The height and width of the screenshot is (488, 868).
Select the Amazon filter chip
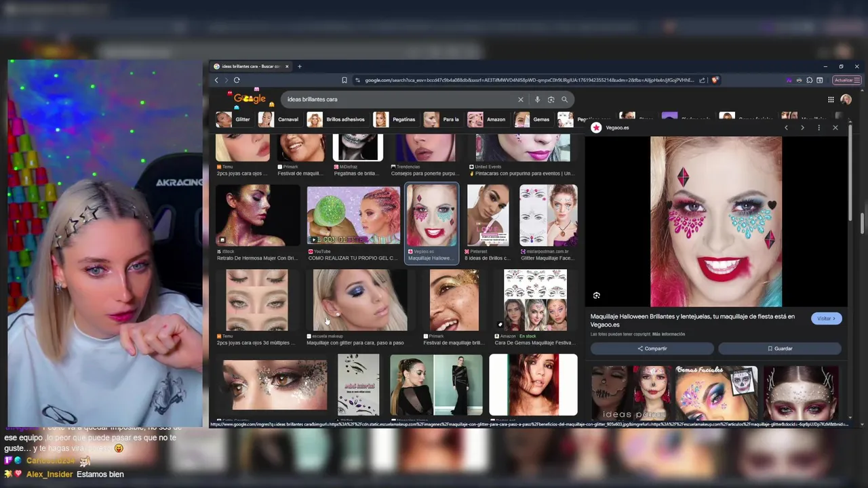(x=487, y=119)
